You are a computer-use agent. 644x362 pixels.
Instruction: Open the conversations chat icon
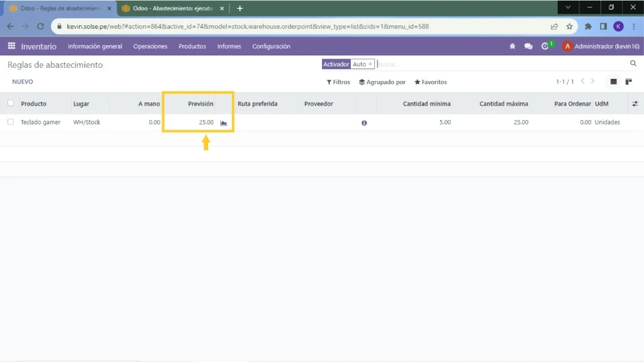[528, 47]
